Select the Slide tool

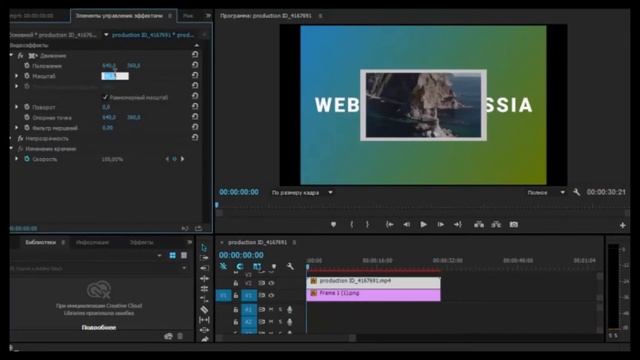pyautogui.click(x=204, y=330)
